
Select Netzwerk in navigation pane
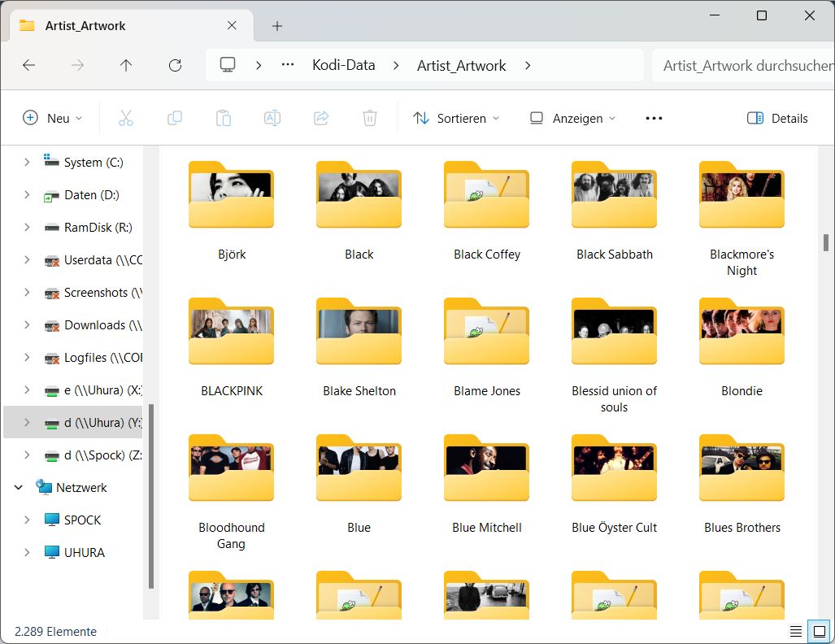(x=73, y=487)
